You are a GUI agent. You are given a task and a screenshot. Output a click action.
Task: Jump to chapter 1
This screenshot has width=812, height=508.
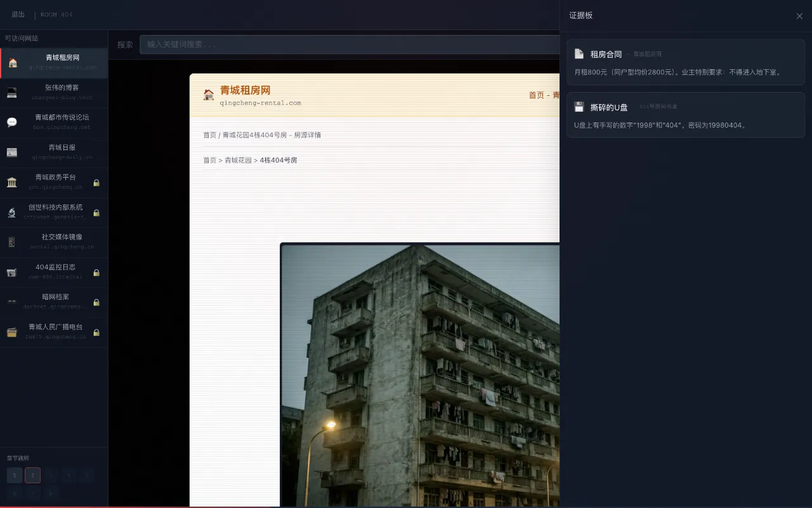15,475
